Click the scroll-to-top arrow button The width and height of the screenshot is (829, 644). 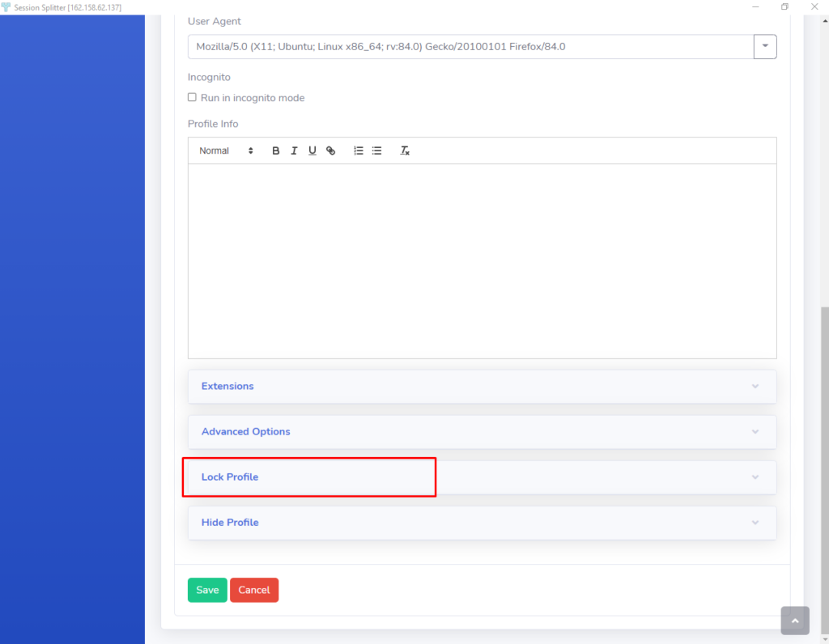point(795,621)
